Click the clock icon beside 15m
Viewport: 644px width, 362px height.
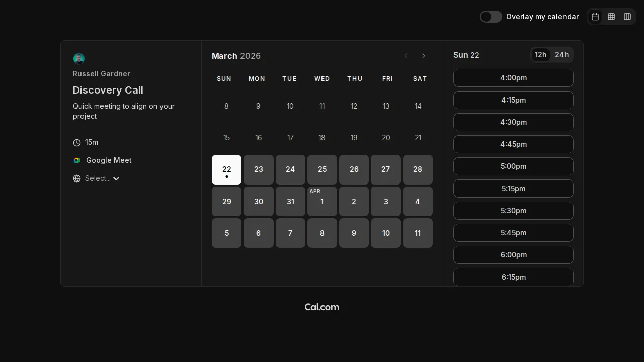pyautogui.click(x=77, y=142)
